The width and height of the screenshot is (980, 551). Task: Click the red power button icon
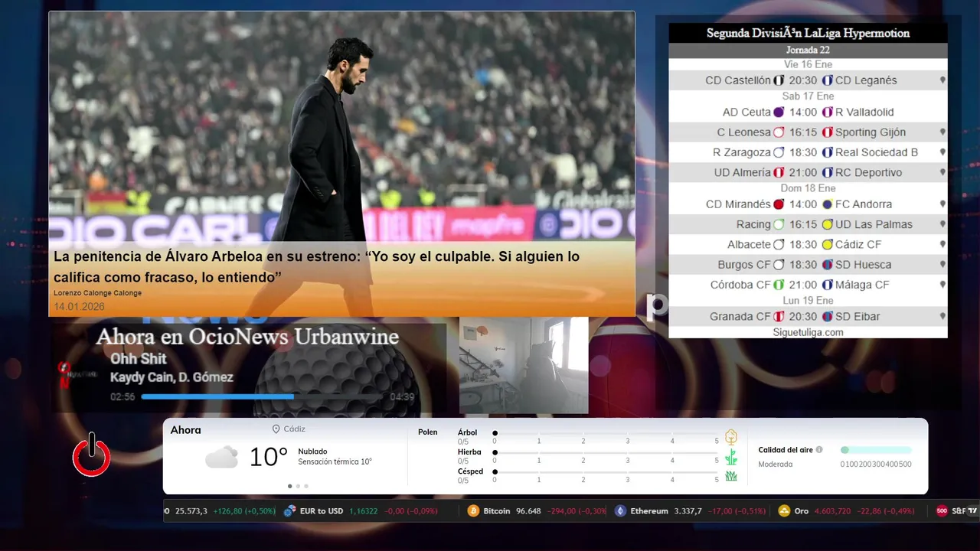click(91, 455)
